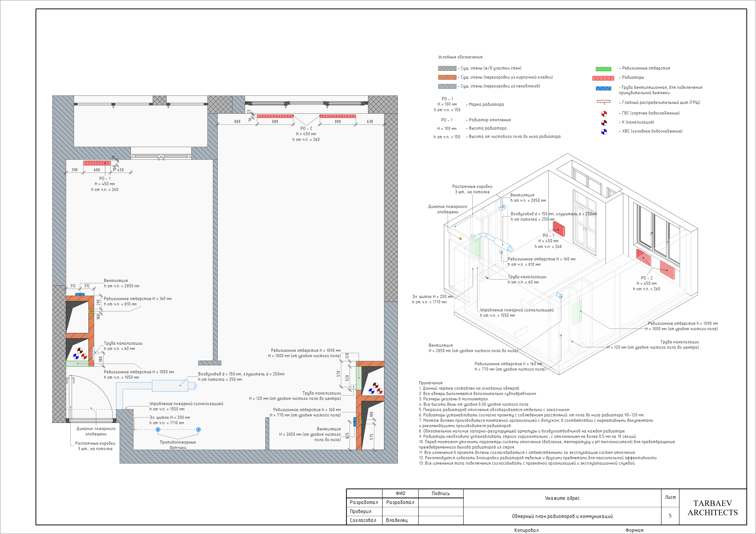Click the sheet number 5 cell
This screenshot has height=534, width=756.
tap(670, 516)
